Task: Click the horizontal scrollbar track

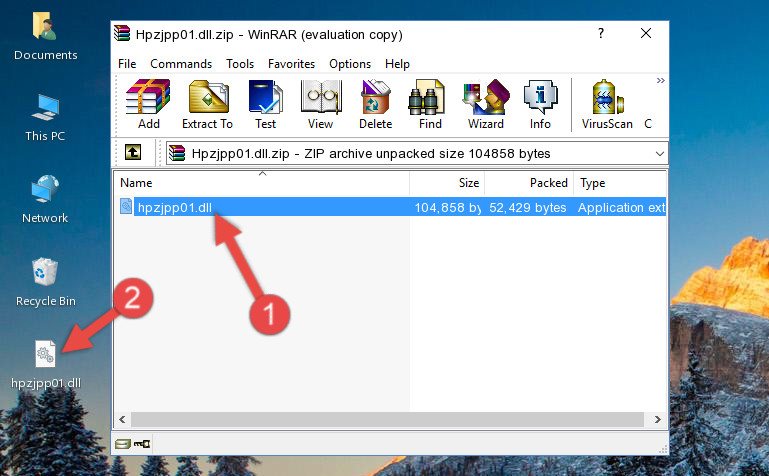Action: point(387,420)
